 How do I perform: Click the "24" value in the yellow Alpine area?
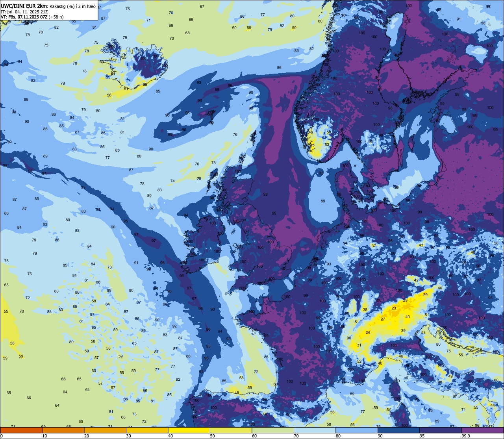368,333
